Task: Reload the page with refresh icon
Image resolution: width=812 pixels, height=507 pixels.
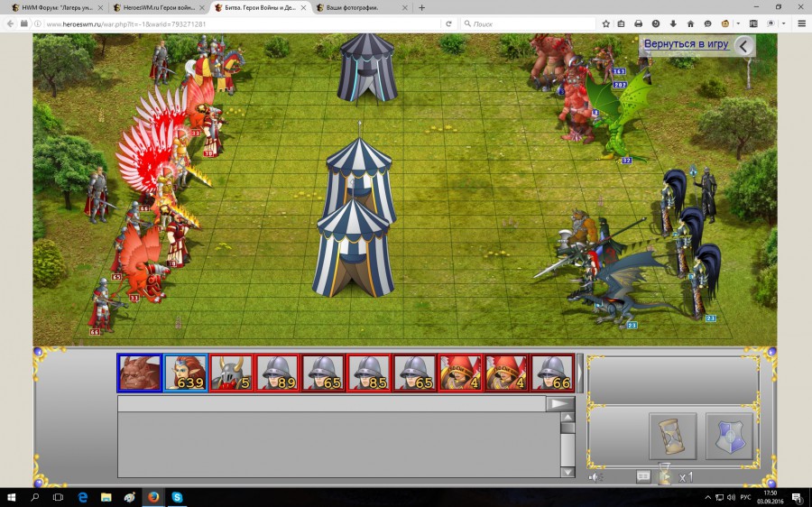Action: (x=448, y=23)
